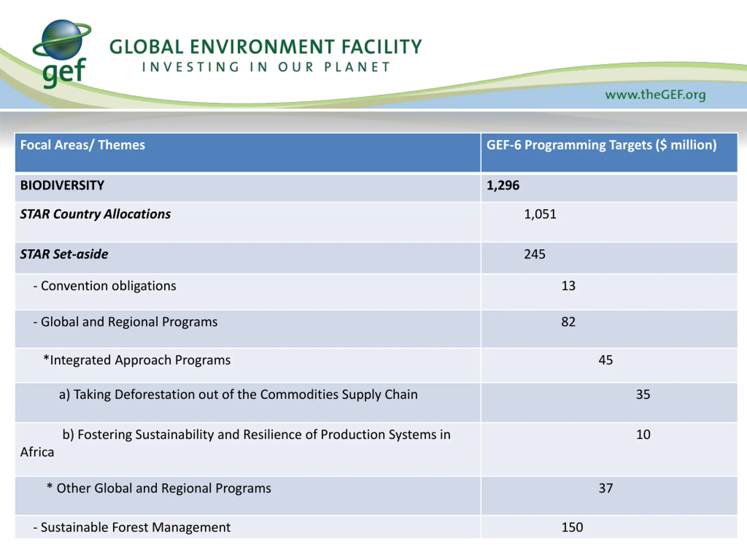Image resolution: width=747 pixels, height=560 pixels.
Task: Select the 1,051 allocation value
Action: click(x=540, y=214)
